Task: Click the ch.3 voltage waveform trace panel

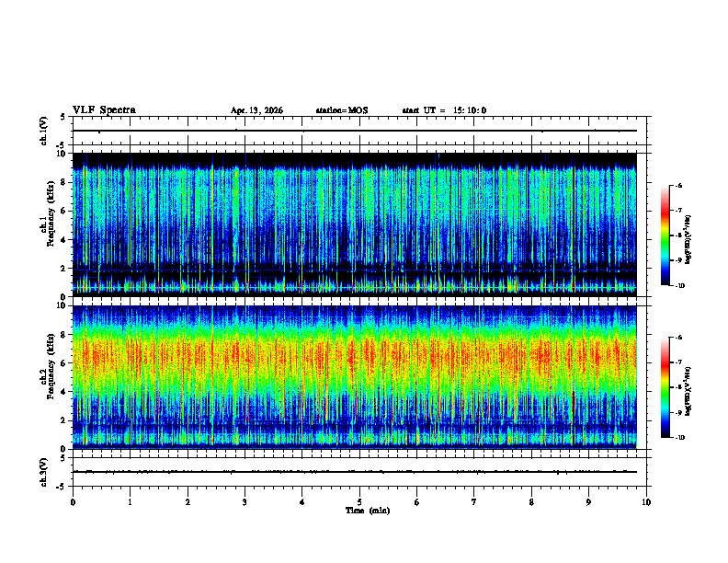Action: 359,472
